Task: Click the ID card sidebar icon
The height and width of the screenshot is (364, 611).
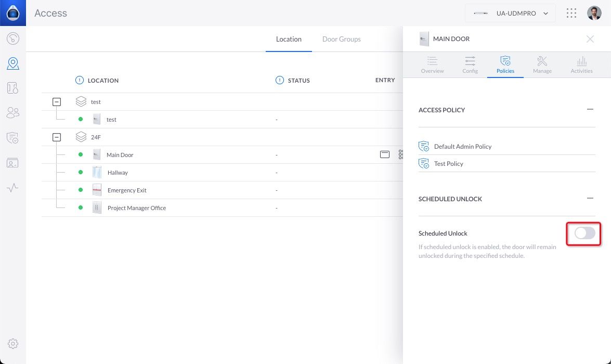Action: tap(13, 163)
